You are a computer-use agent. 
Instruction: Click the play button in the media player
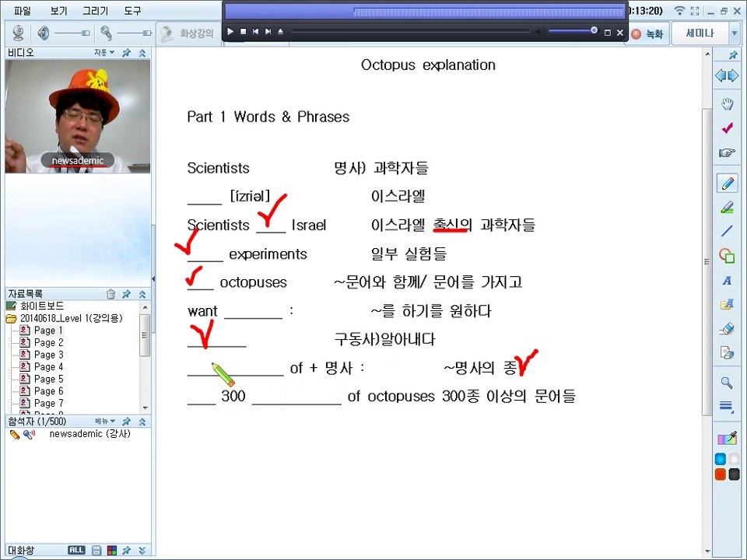coord(230,31)
